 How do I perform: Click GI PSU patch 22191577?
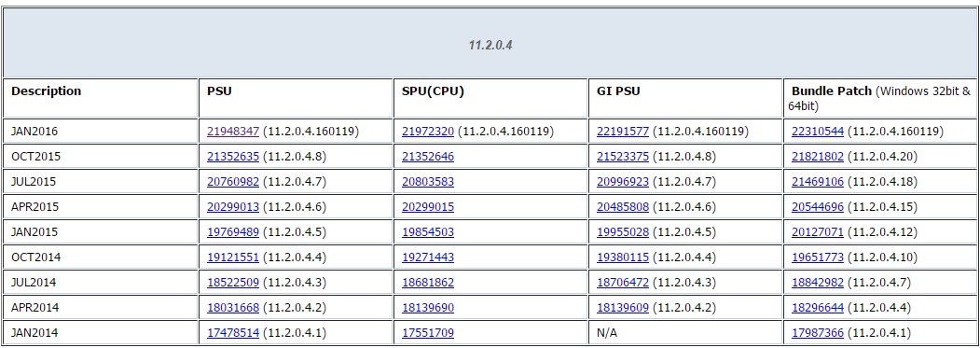[623, 132]
